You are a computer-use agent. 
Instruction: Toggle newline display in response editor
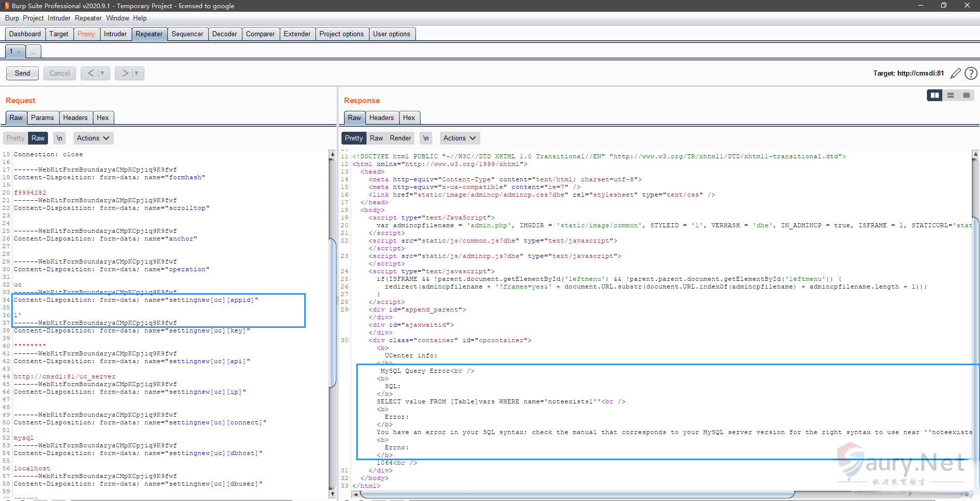(x=426, y=138)
